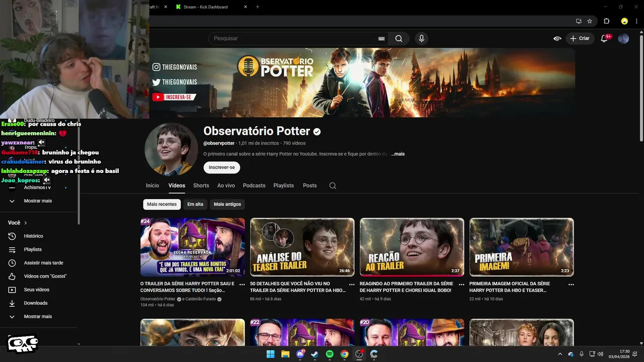Select the Mais recentes filter chip

tap(162, 204)
